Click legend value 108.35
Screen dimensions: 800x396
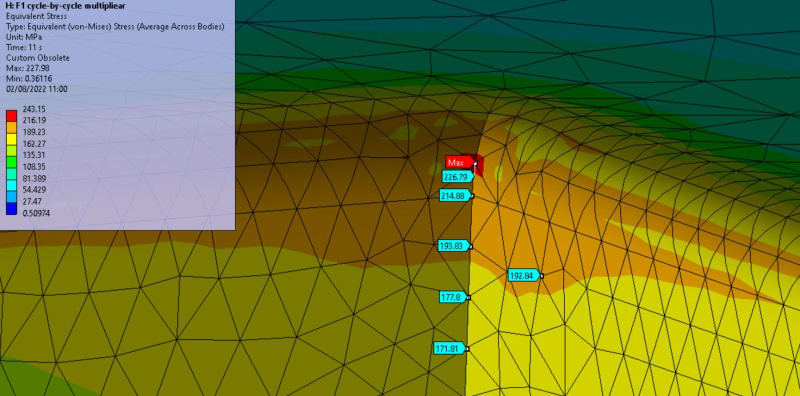point(33,167)
